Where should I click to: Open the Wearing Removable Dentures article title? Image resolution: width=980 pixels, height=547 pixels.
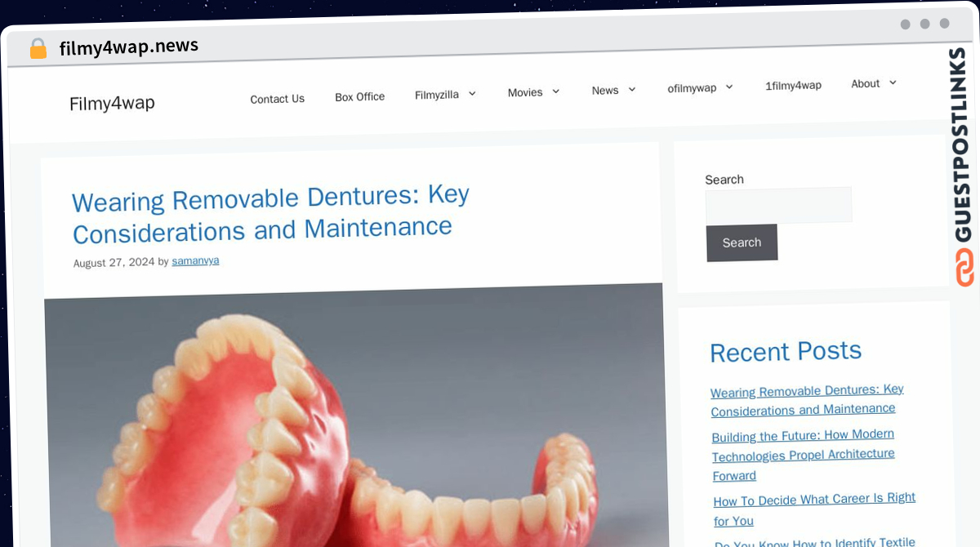(x=270, y=214)
